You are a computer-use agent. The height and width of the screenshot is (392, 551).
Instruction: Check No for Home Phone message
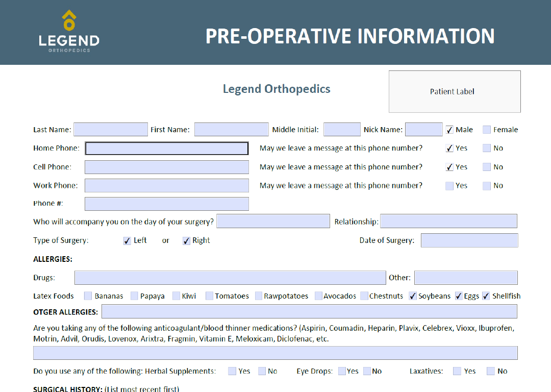pyautogui.click(x=487, y=149)
